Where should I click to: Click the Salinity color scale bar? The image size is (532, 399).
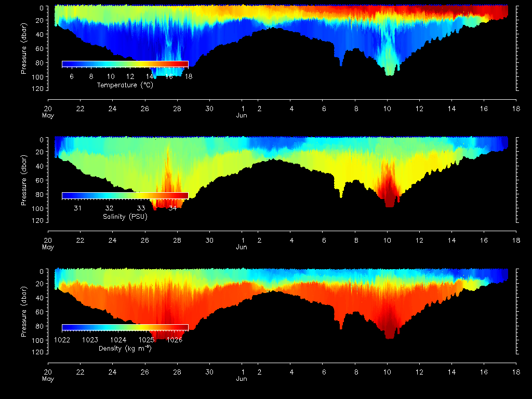coord(125,195)
